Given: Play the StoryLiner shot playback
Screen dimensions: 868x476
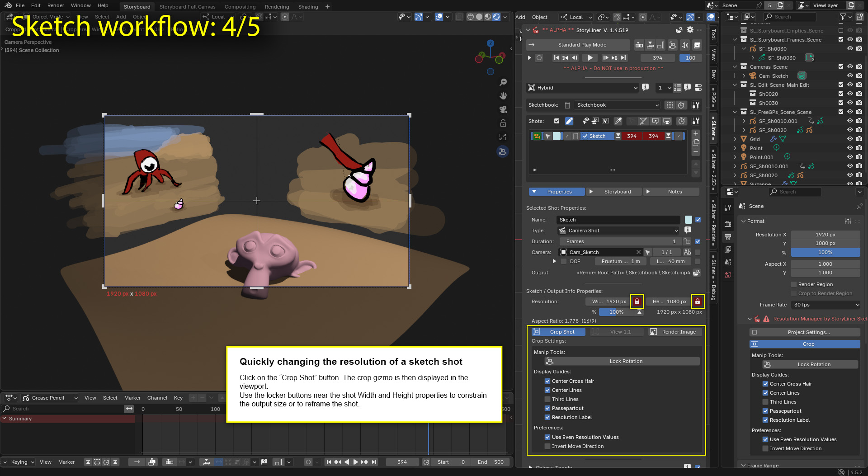Looking at the screenshot, I should (590, 58).
